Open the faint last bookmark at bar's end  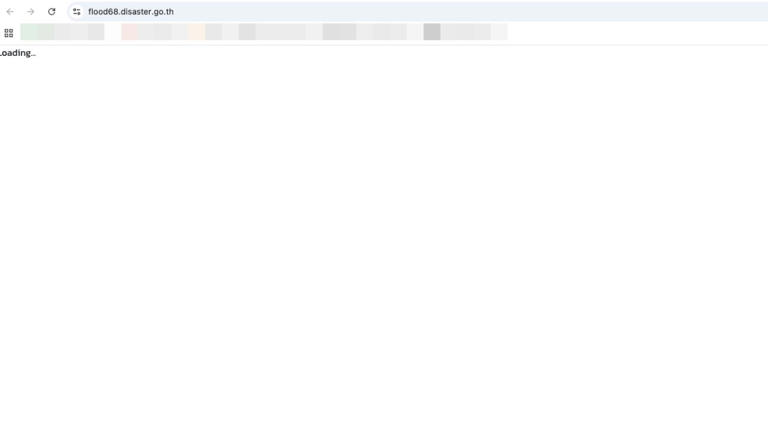pos(500,32)
